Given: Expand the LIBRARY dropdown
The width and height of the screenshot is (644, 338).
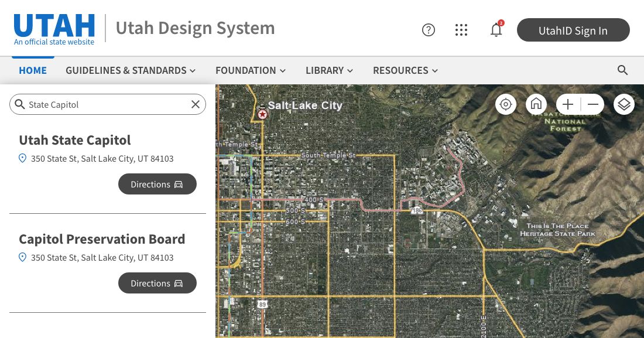Looking at the screenshot, I should tap(329, 70).
